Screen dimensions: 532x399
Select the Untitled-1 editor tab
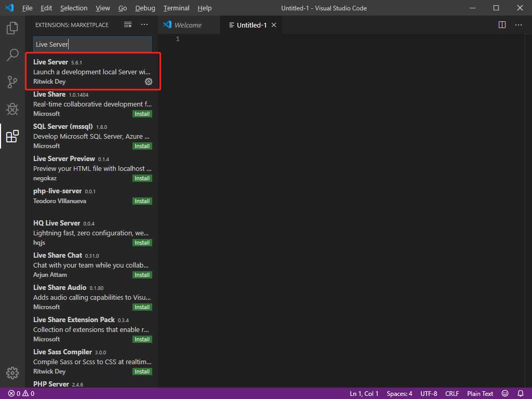251,25
